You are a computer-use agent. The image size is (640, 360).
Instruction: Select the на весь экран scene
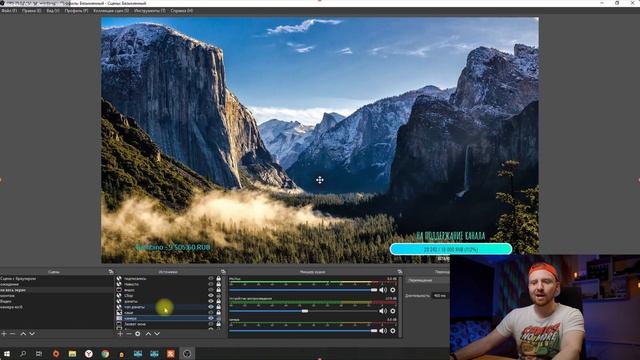click(56, 290)
